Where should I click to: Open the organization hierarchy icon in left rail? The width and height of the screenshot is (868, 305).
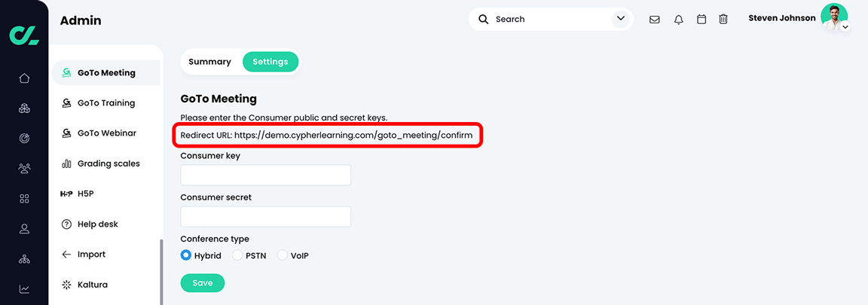click(x=24, y=258)
